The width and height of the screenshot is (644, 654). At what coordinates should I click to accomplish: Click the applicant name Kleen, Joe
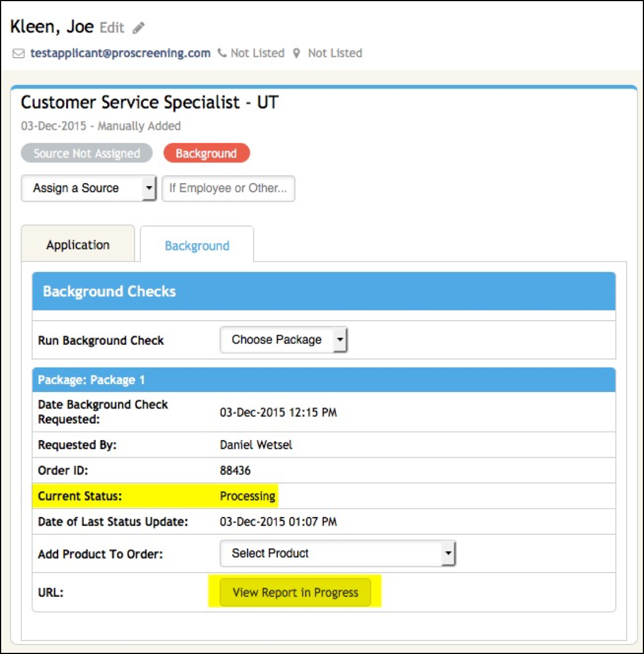[x=51, y=26]
